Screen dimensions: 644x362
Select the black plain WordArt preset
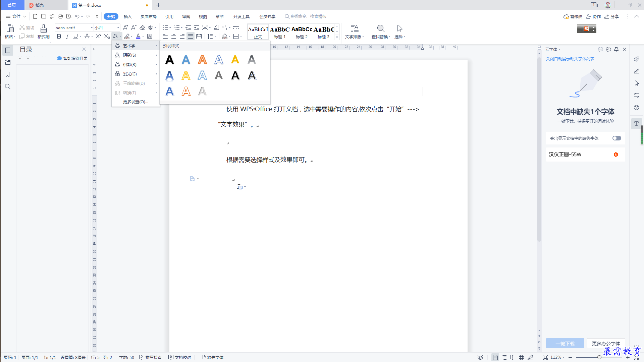[169, 60]
